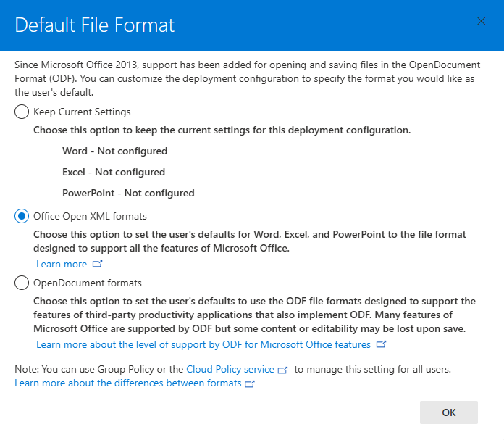Open the Cloud Policy service link

coord(230,369)
